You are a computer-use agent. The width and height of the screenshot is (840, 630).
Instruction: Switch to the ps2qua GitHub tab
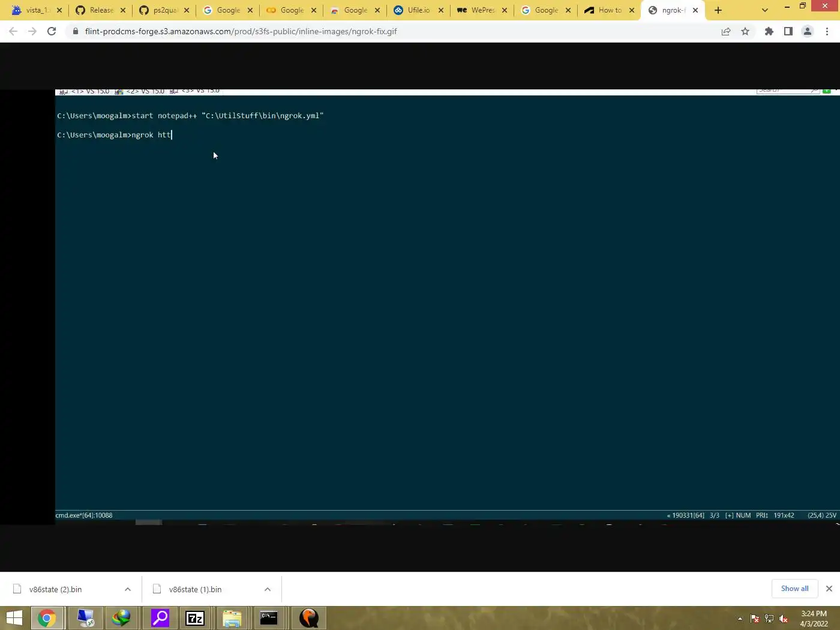(164, 10)
